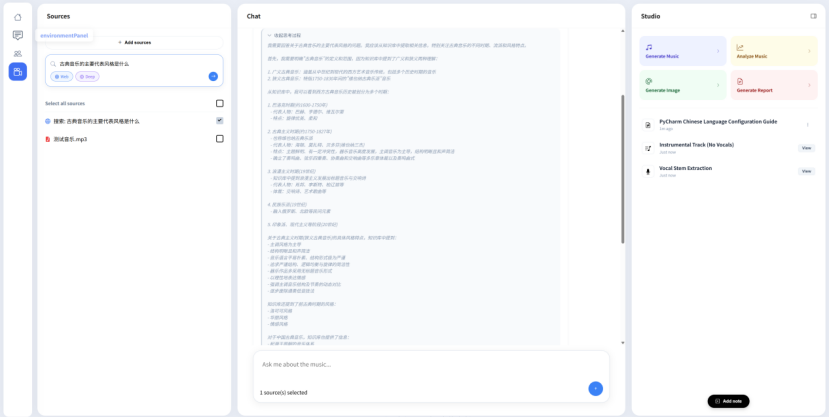Expand the Analyze Music card
829x418 pixels.
tap(774, 50)
